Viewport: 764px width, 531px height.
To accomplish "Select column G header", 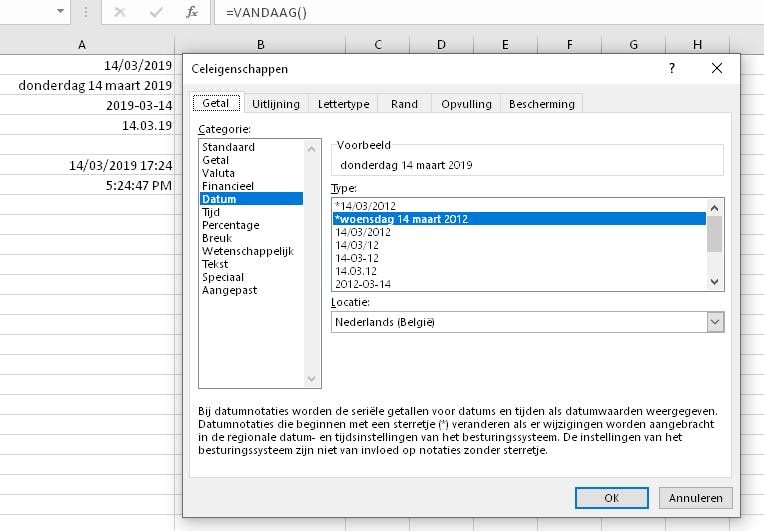I will pyautogui.click(x=633, y=45).
